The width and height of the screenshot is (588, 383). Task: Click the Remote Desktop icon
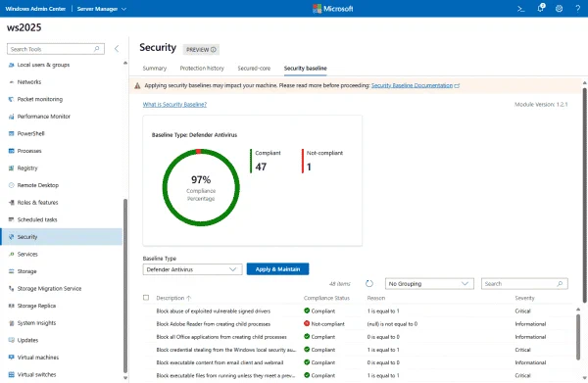coord(11,185)
